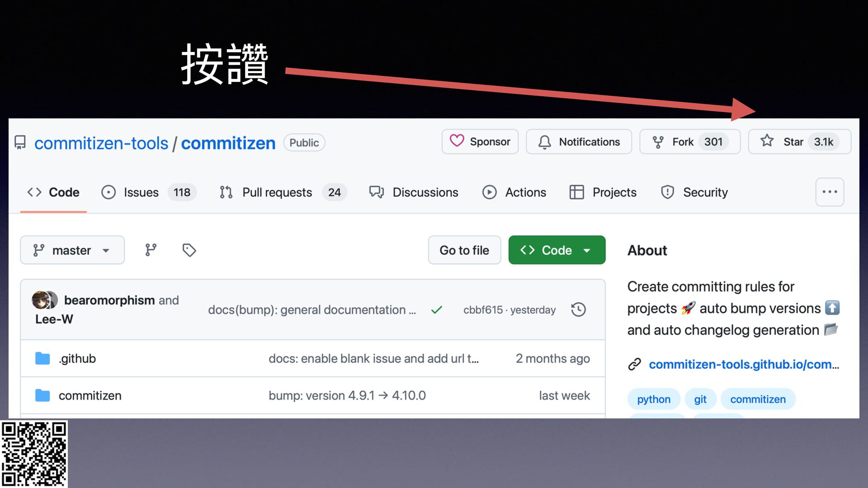Image resolution: width=868 pixels, height=488 pixels.
Task: Click the Star button to star repository
Action: (798, 142)
